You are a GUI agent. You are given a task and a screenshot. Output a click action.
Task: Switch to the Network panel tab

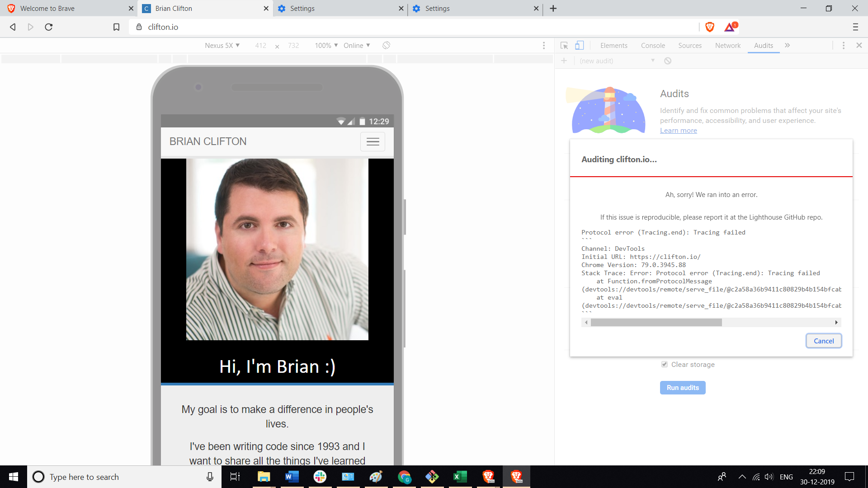click(x=727, y=46)
